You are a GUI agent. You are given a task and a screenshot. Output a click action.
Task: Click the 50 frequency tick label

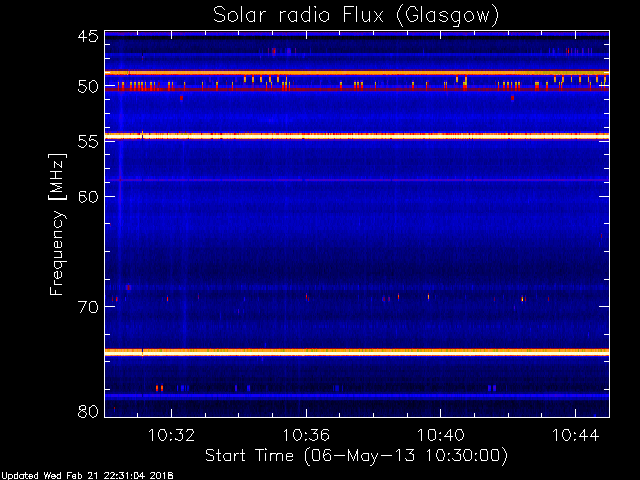(x=88, y=87)
